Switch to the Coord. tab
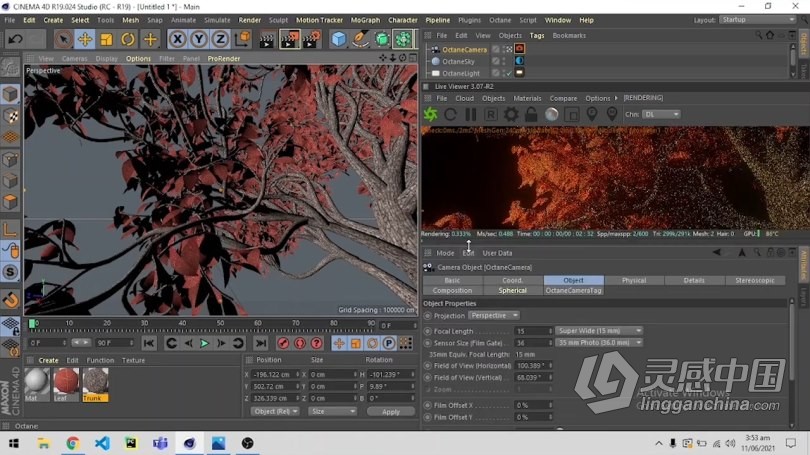Screen dimensions: 810x455 click(512, 280)
